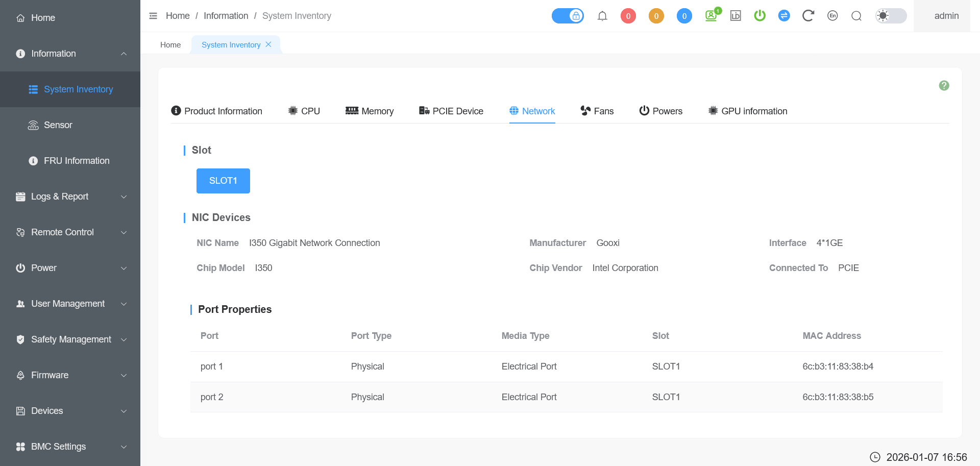Click the notification bell icon
Viewport: 980px width, 466px height.
point(602,16)
